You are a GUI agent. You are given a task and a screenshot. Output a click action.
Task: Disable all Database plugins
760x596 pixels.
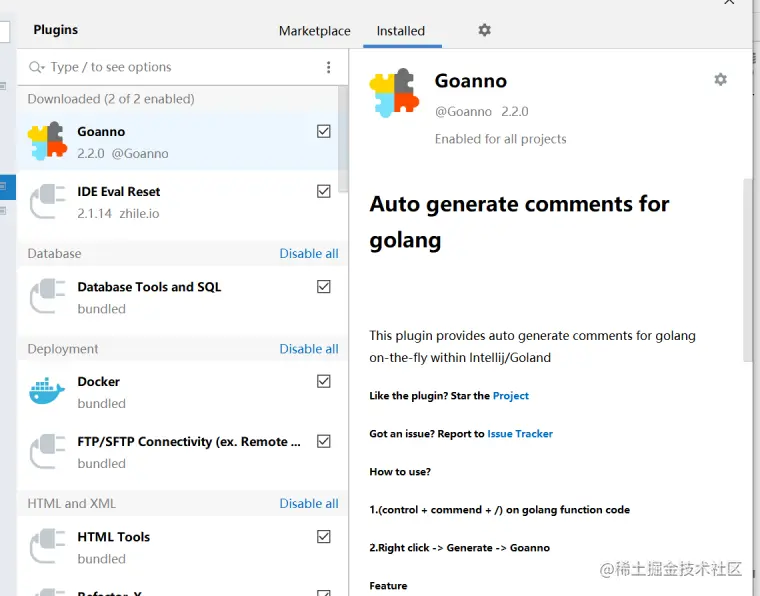click(x=309, y=253)
